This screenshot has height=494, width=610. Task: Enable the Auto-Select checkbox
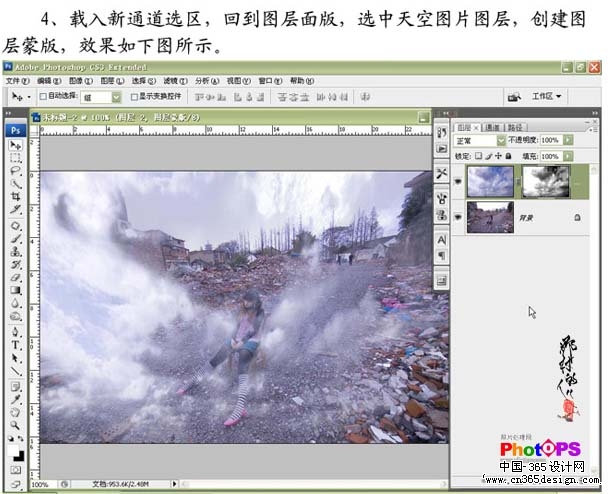pos(44,96)
